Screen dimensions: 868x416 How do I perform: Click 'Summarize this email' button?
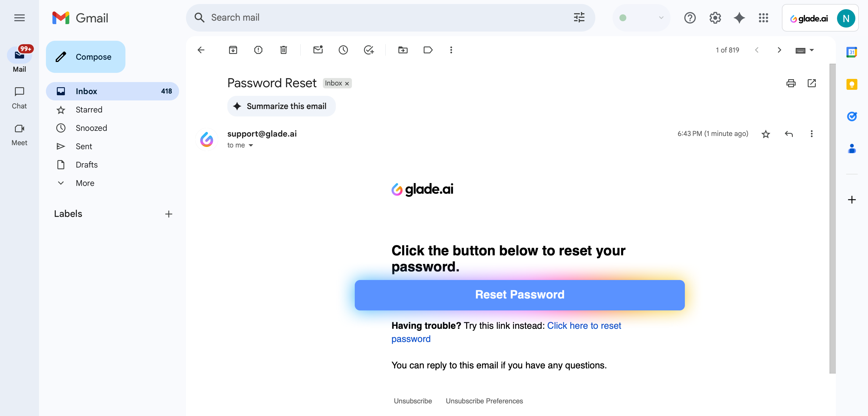coord(281,106)
